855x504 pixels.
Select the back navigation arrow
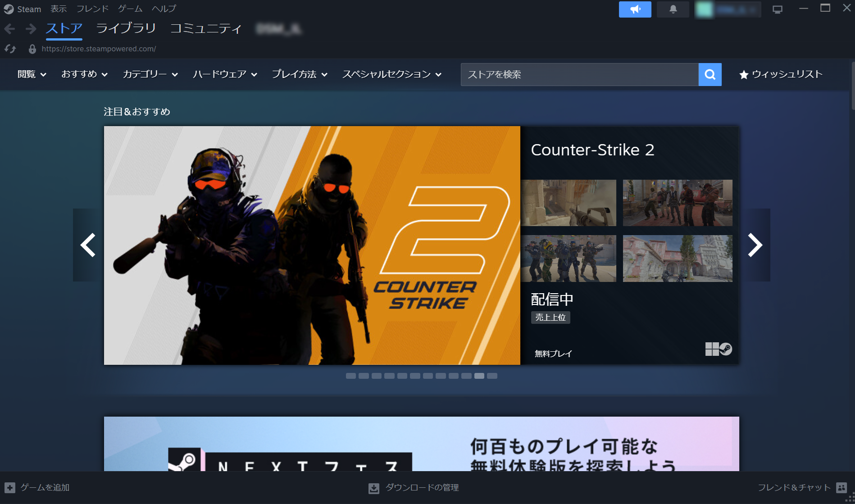(9, 28)
